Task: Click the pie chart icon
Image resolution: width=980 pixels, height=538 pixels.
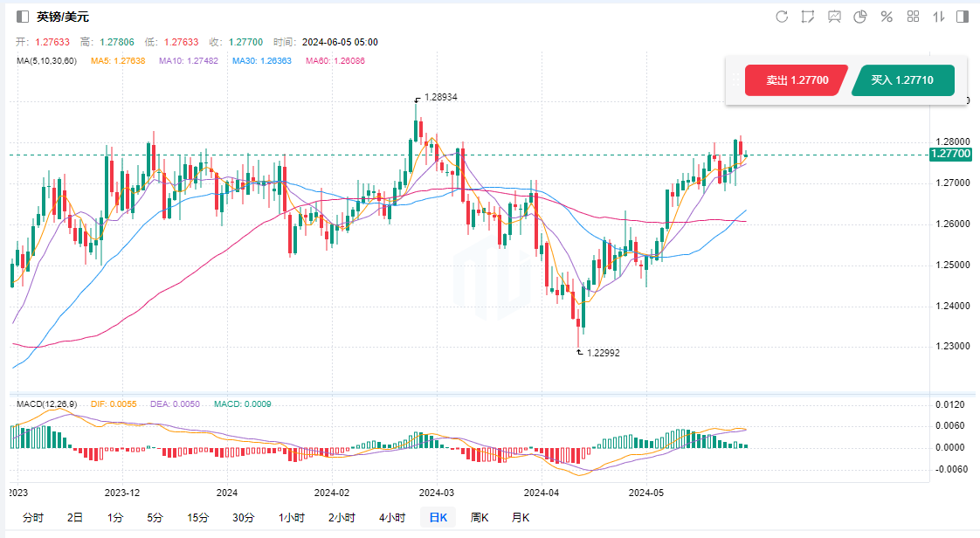Action: [x=859, y=17]
